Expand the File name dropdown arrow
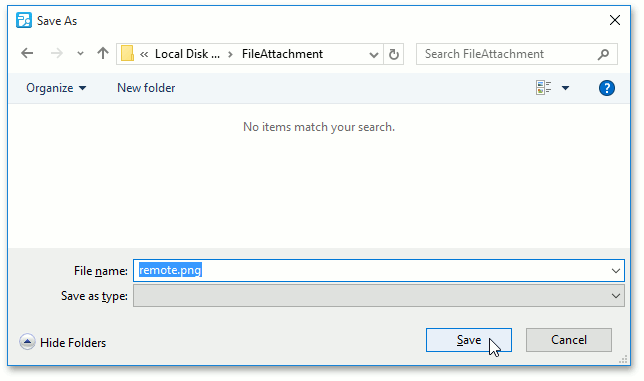Viewport: 644px width, 381px height. [615, 271]
